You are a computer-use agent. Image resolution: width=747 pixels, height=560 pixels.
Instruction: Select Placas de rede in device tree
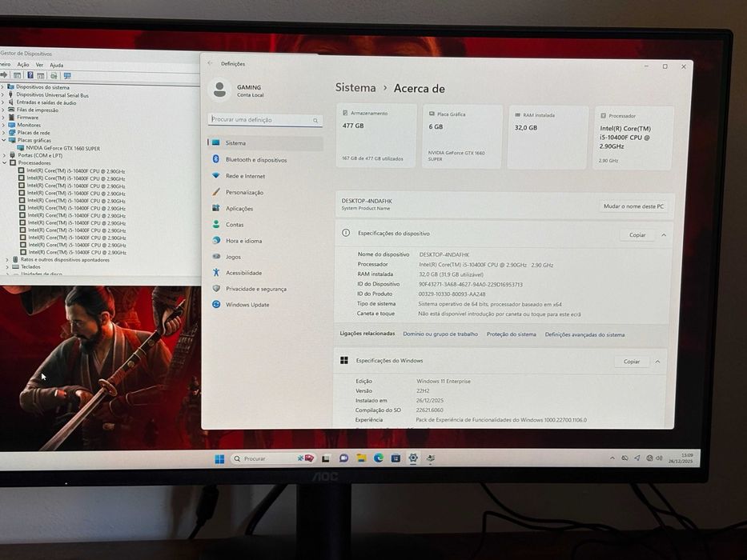click(34, 133)
